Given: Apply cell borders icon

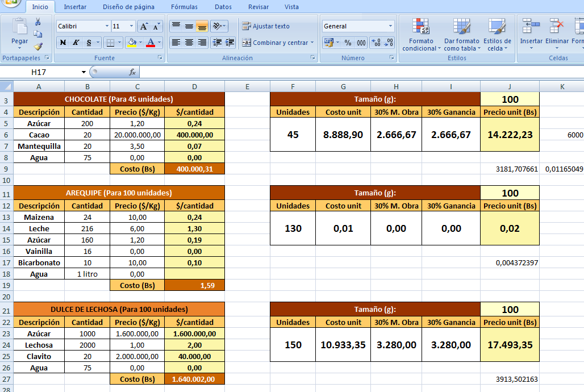Looking at the screenshot, I should pos(110,43).
